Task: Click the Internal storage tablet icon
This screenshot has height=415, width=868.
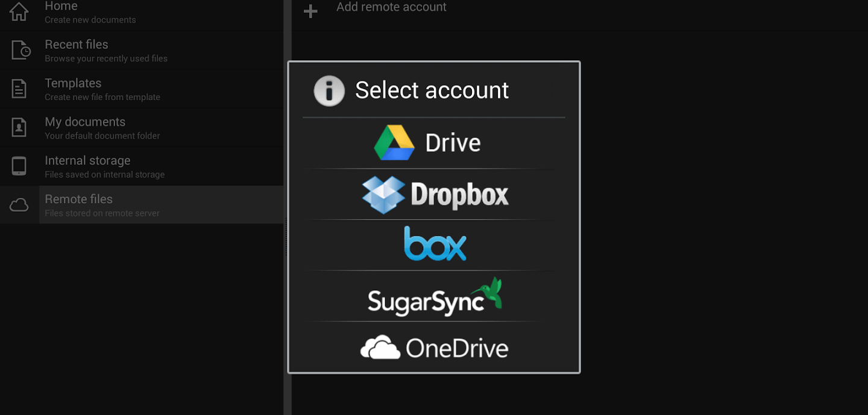Action: click(x=19, y=166)
